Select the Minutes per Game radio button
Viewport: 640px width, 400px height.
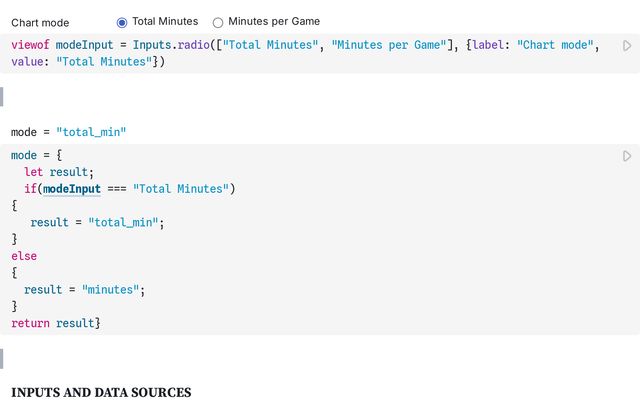[x=218, y=22]
